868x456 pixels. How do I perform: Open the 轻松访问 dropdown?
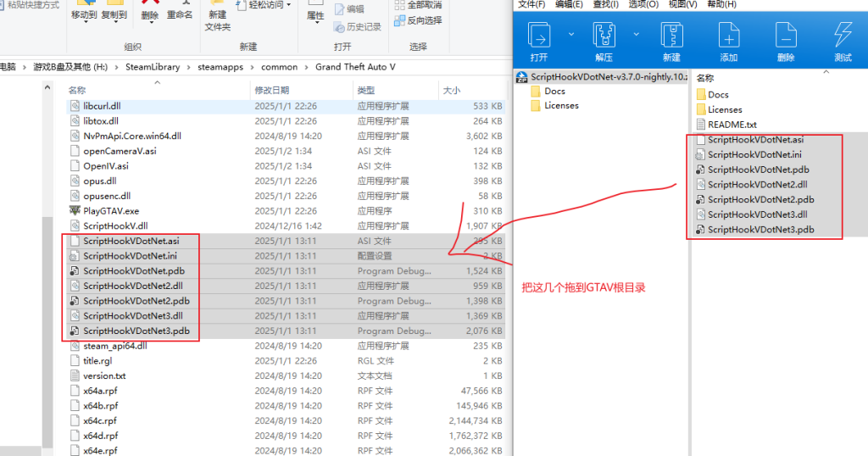pyautogui.click(x=264, y=5)
